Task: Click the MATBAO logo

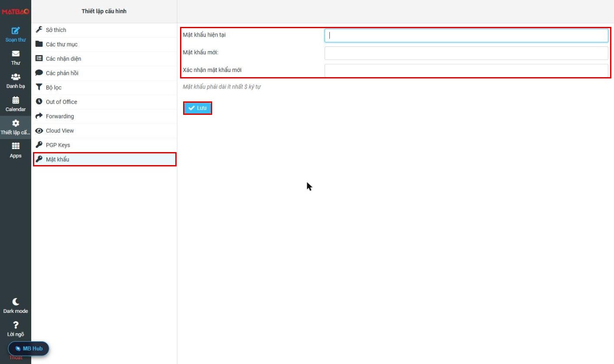Action: click(16, 11)
